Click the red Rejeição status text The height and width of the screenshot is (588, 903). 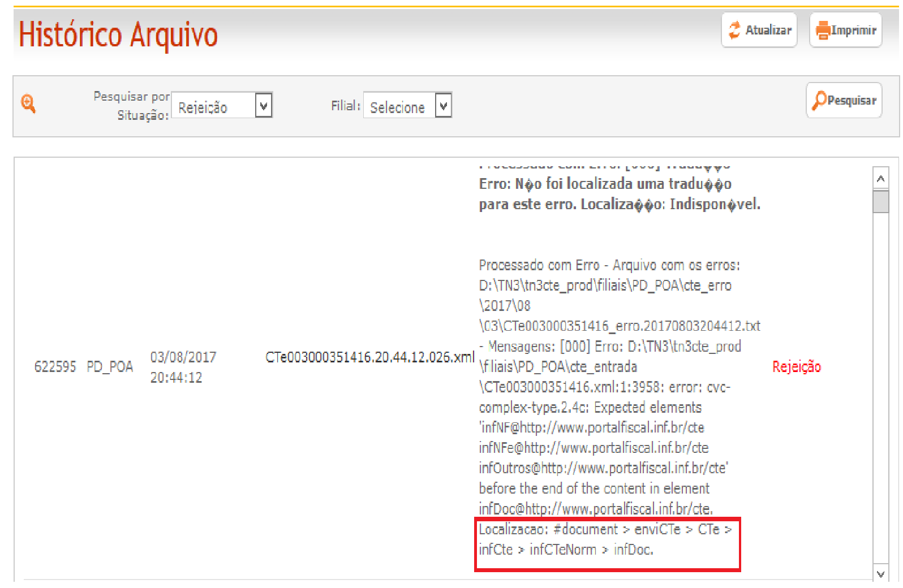796,367
